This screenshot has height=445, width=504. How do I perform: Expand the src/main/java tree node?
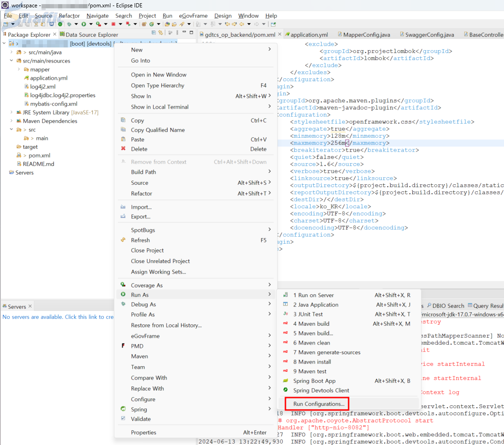coord(12,52)
